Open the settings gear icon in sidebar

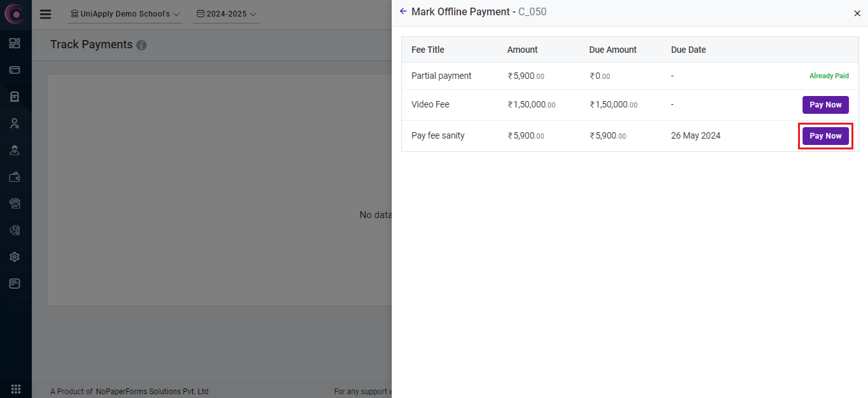click(15, 257)
